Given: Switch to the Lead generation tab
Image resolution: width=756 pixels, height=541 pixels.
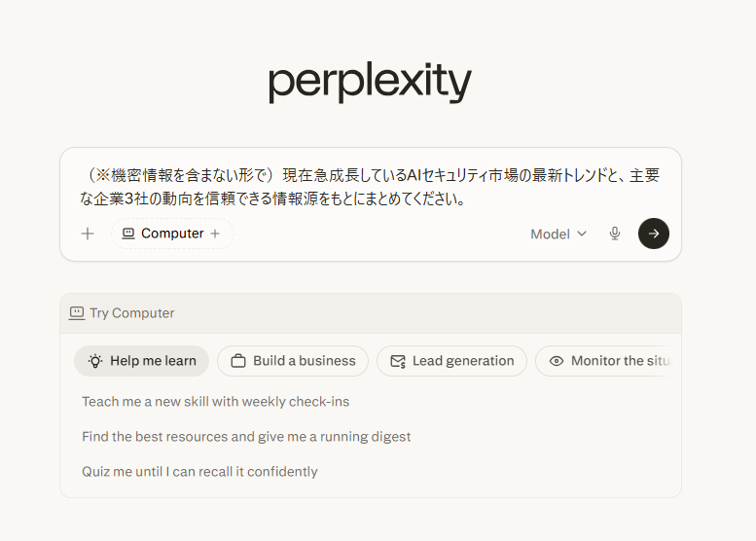Looking at the screenshot, I should 451,361.
